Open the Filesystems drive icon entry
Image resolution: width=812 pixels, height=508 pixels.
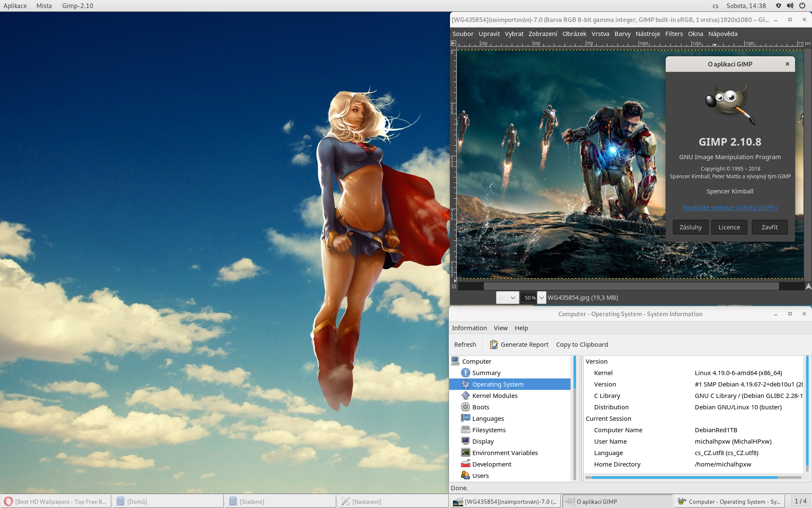(x=465, y=430)
